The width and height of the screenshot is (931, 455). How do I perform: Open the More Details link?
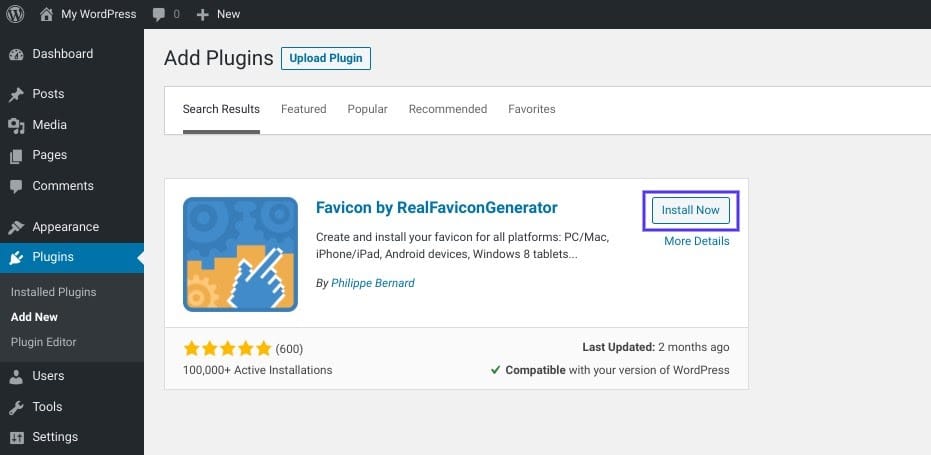pos(696,241)
